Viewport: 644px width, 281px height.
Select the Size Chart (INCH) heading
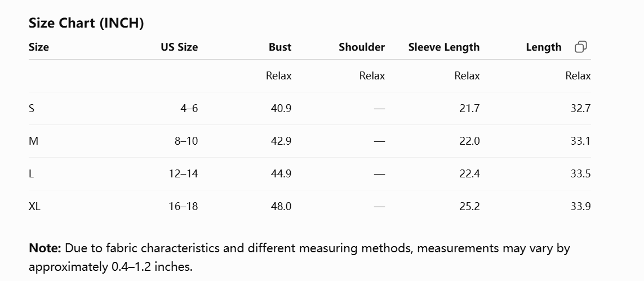point(86,23)
